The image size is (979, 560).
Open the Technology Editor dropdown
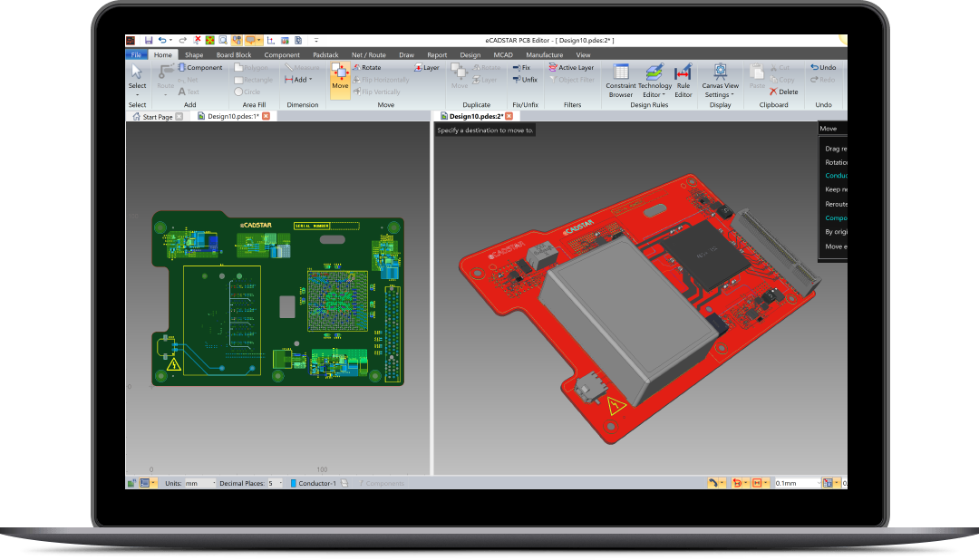click(x=654, y=81)
